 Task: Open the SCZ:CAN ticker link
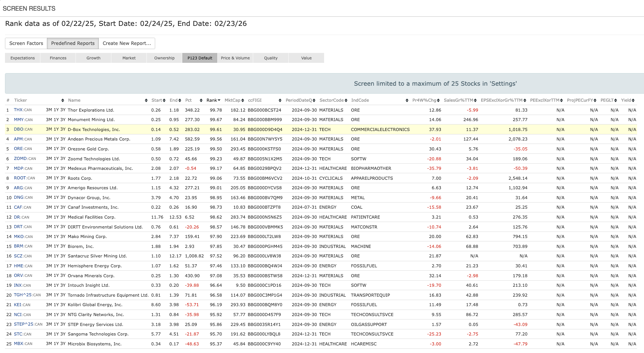23,256
